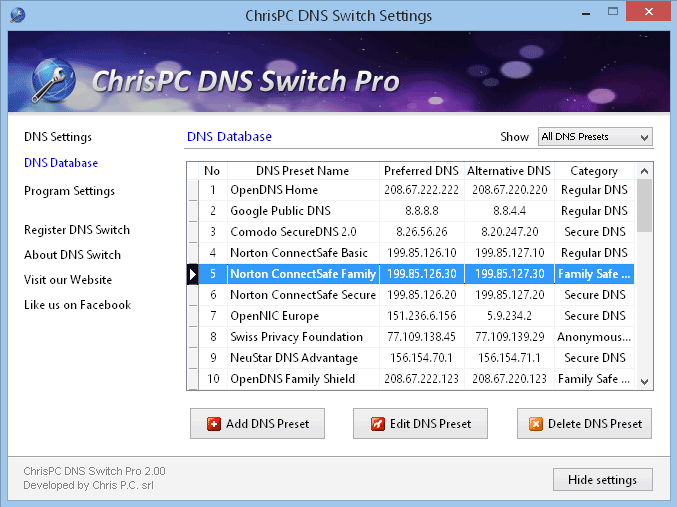
Task: Click the Add DNS Preset button
Action: pos(257,424)
